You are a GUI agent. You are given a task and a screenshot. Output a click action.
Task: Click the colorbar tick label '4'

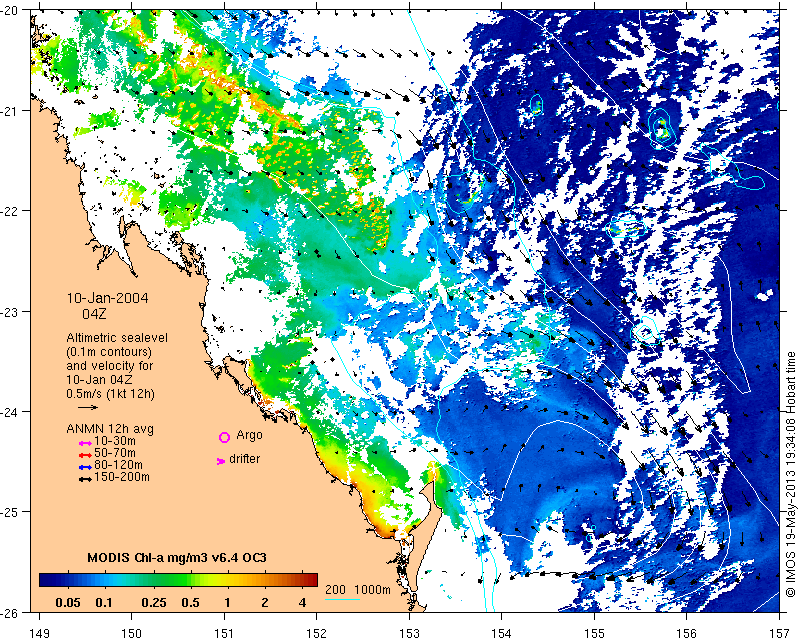[x=303, y=603]
